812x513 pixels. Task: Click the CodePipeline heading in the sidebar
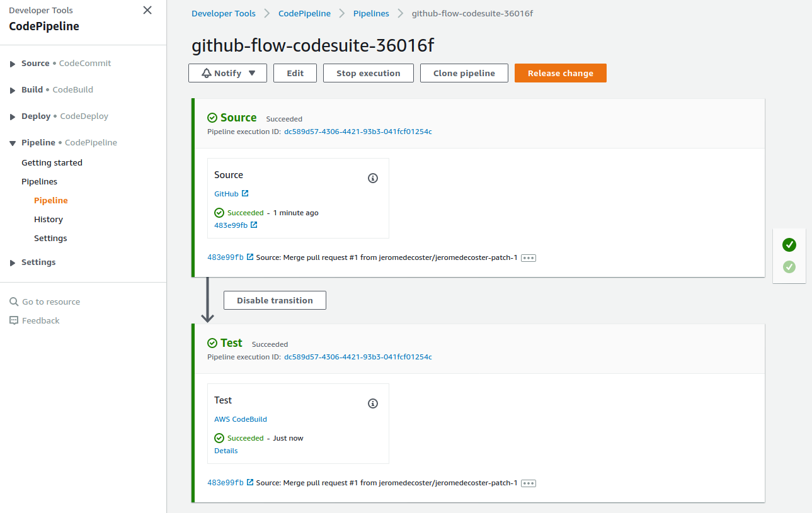tap(44, 26)
